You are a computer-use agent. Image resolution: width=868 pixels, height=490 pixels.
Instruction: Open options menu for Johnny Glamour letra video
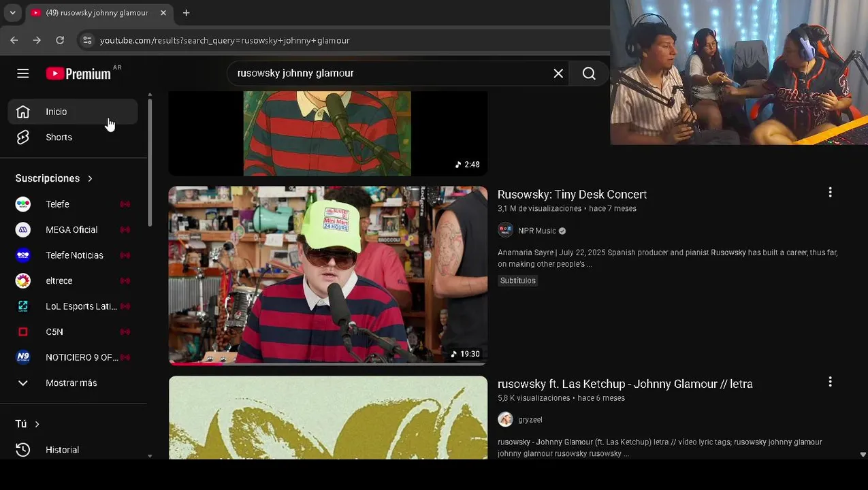pos(830,382)
